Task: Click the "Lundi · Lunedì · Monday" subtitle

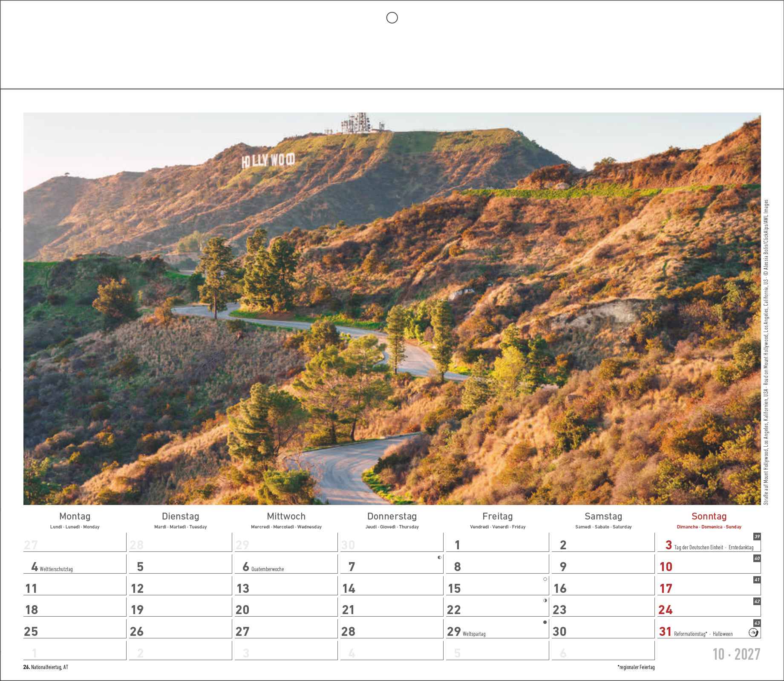Action: pyautogui.click(x=75, y=527)
